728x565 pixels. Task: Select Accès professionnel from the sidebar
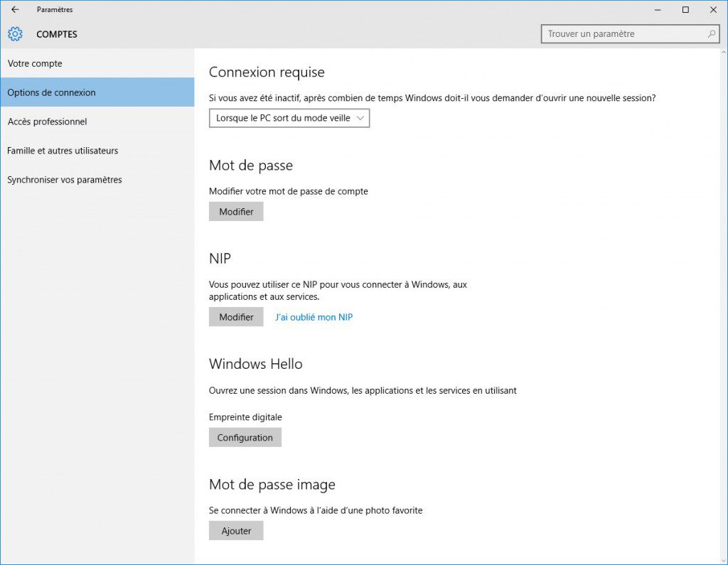coord(47,122)
